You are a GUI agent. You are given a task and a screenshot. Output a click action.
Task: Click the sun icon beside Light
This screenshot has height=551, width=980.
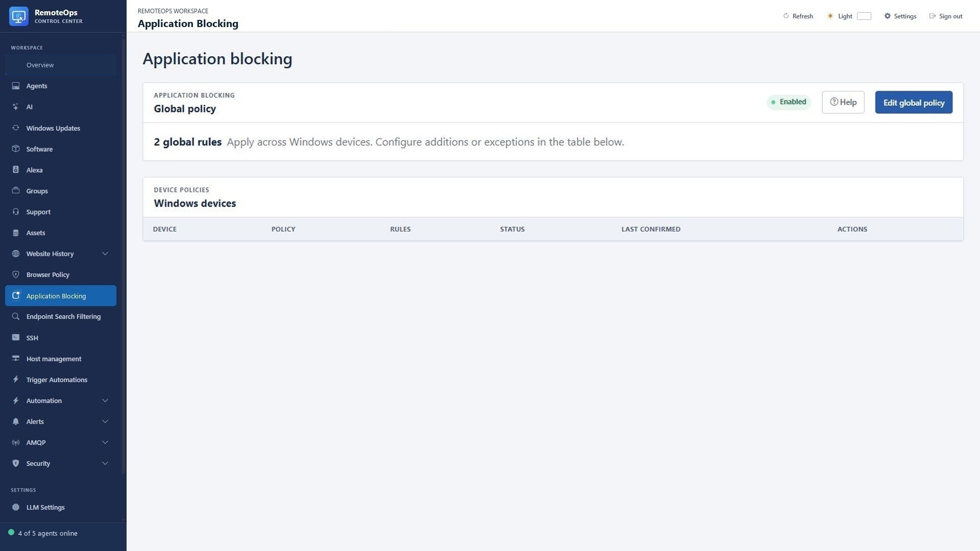[830, 16]
